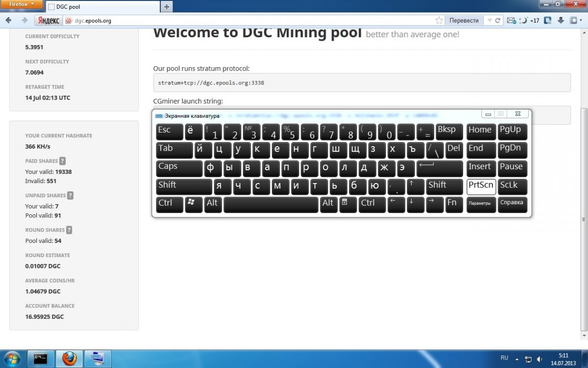
Task: Click the help icon beside ROUND SHARES
Action: tap(69, 230)
